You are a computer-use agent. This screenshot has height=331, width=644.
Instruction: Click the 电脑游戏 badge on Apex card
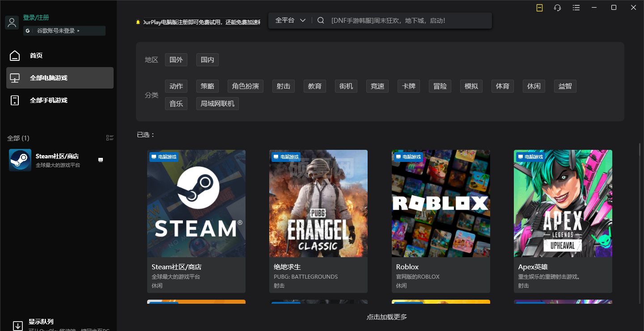tap(530, 157)
